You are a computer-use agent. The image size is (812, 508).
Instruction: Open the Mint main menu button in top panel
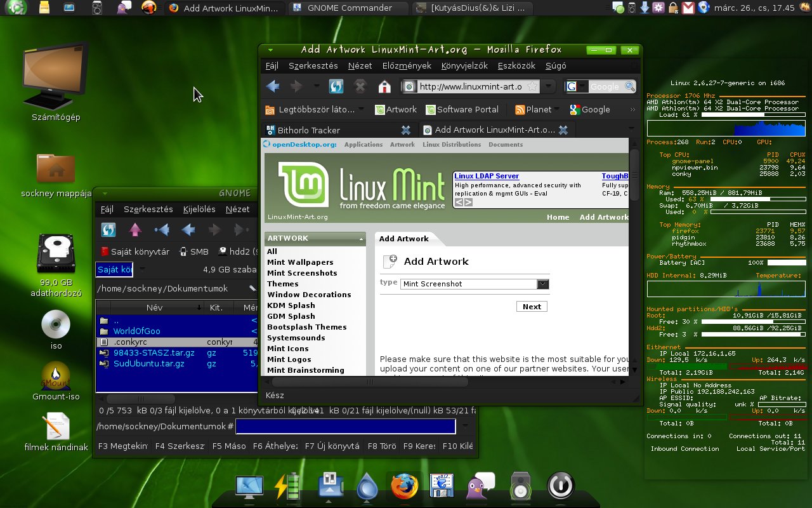(16, 8)
